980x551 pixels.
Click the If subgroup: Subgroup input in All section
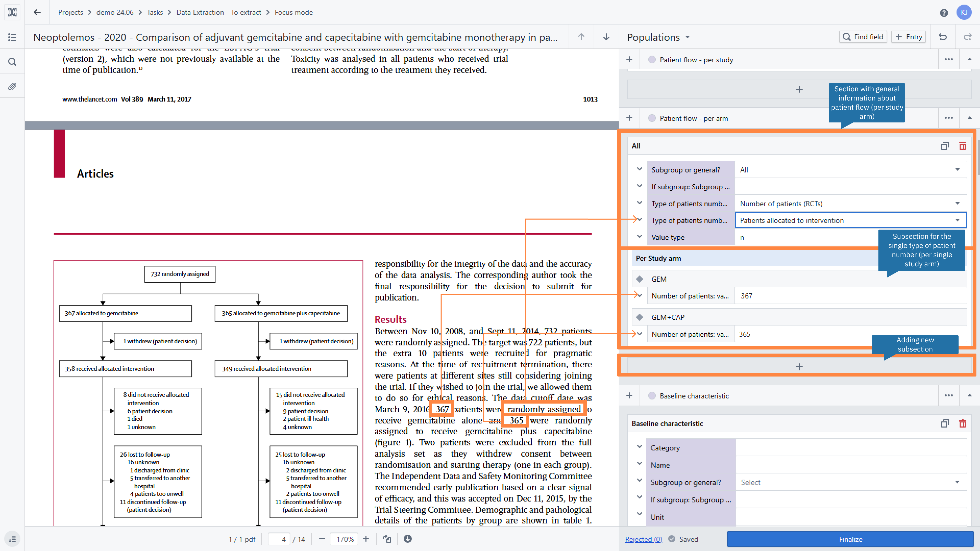pos(850,187)
